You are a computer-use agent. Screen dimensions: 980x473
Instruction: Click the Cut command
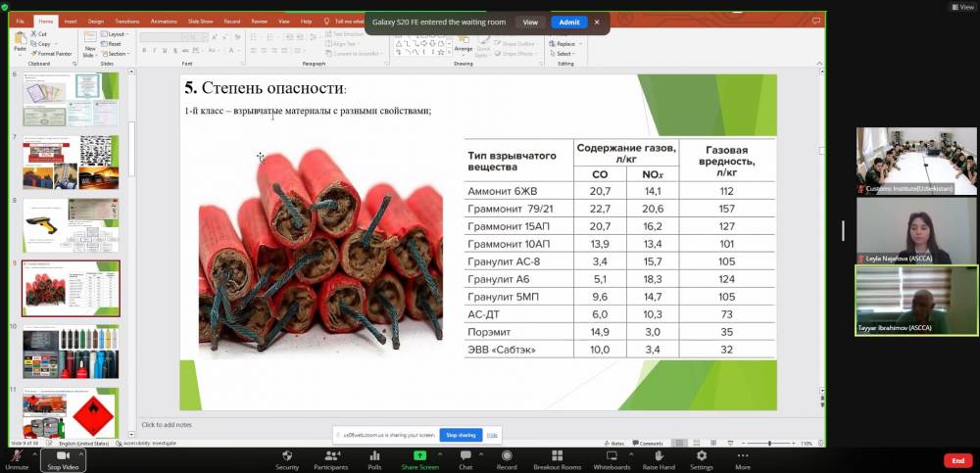[39, 34]
